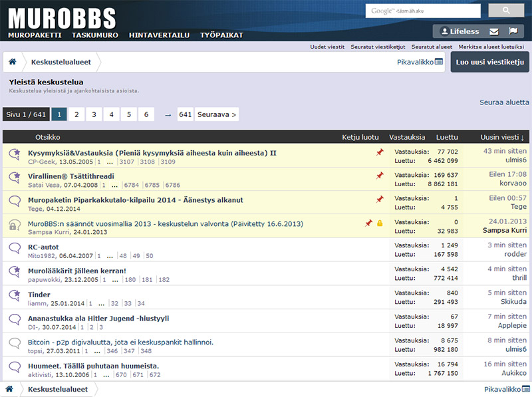Screen dimensions: 532x397
Task: Open the Työpaikat navigation menu item
Action: (x=221, y=34)
